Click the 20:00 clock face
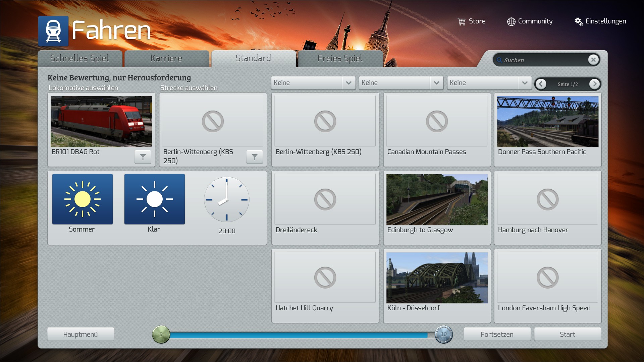Viewport: 644px width, 362px height. 227,199
